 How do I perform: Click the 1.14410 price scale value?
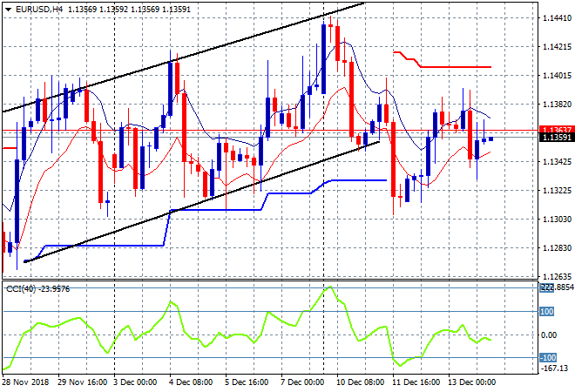pos(557,18)
